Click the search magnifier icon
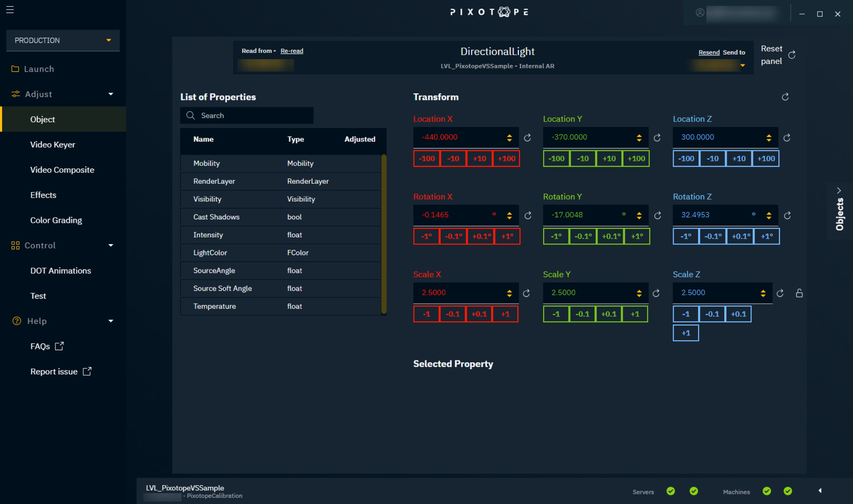This screenshot has height=504, width=853. tap(190, 115)
